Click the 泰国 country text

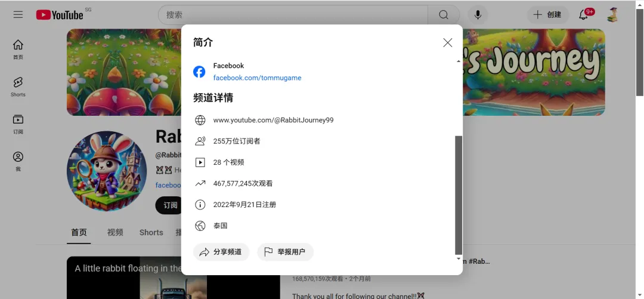pos(220,226)
